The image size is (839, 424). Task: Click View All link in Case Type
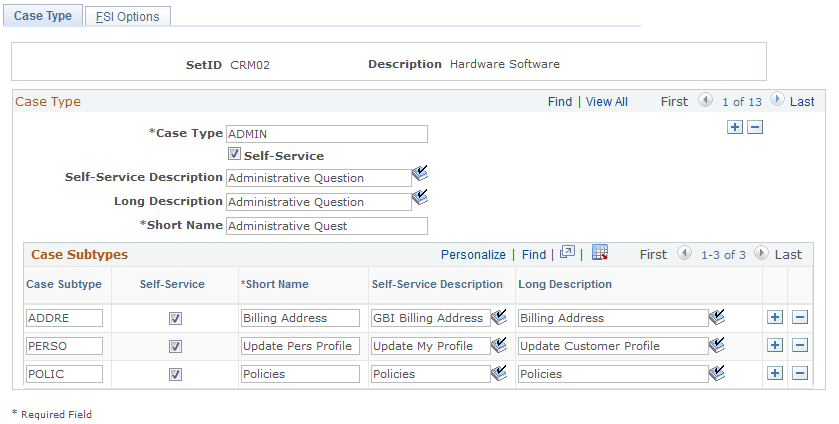(x=607, y=101)
